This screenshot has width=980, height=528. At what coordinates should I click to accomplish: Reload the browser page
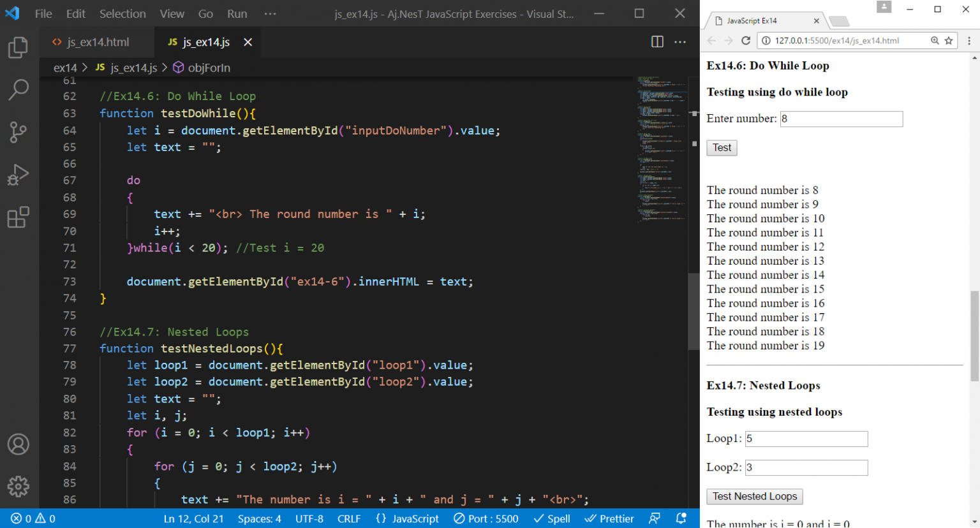[x=745, y=41]
